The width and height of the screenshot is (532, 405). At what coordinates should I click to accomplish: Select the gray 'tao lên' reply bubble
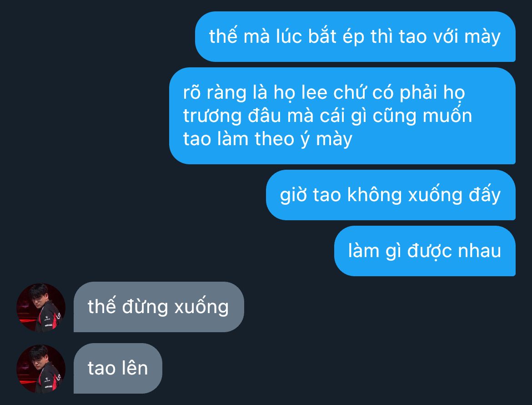point(118,368)
